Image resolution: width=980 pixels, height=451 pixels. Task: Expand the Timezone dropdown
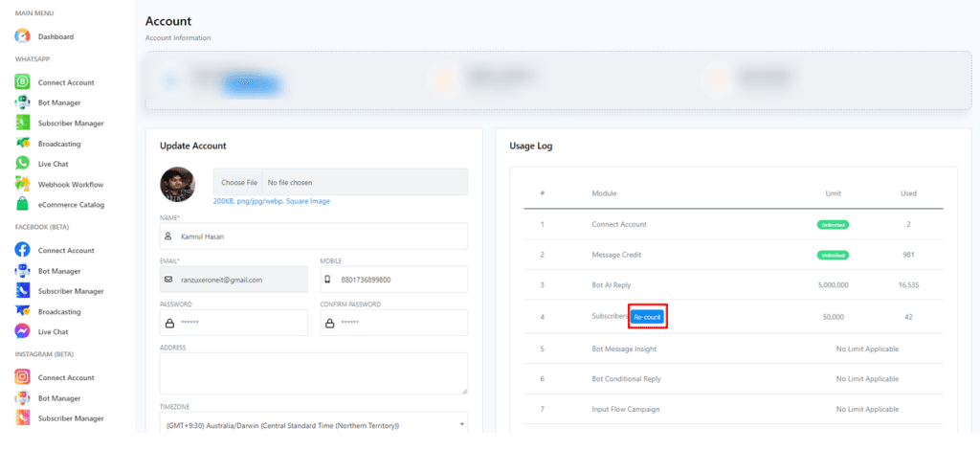(313, 425)
